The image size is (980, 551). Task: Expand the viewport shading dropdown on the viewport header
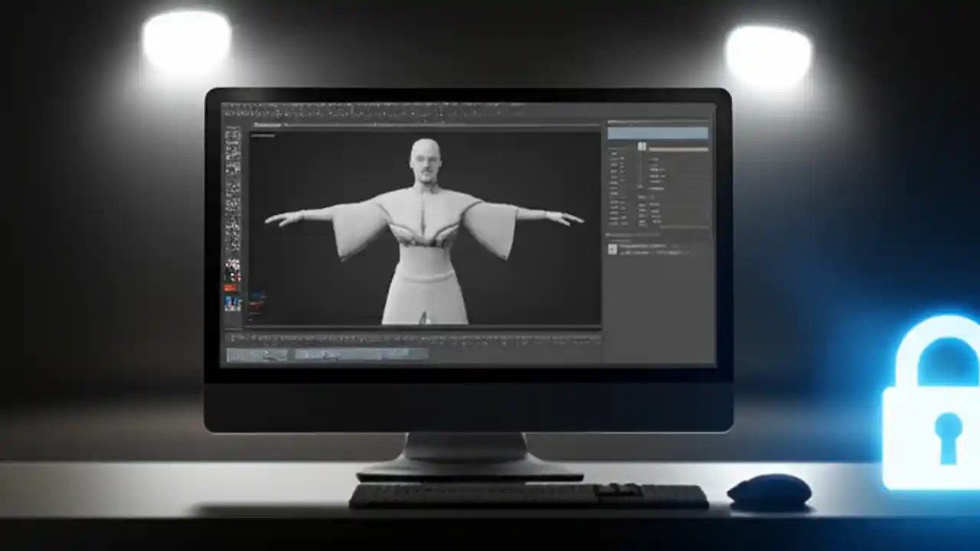tap(264, 135)
